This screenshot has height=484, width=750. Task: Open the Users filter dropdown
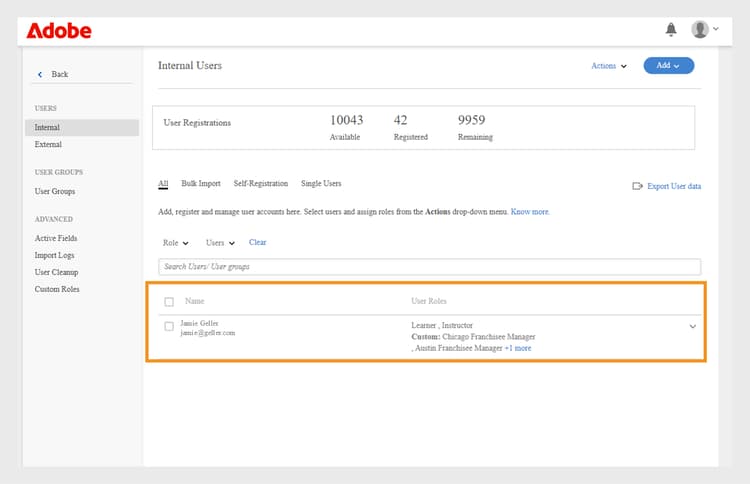pos(220,242)
